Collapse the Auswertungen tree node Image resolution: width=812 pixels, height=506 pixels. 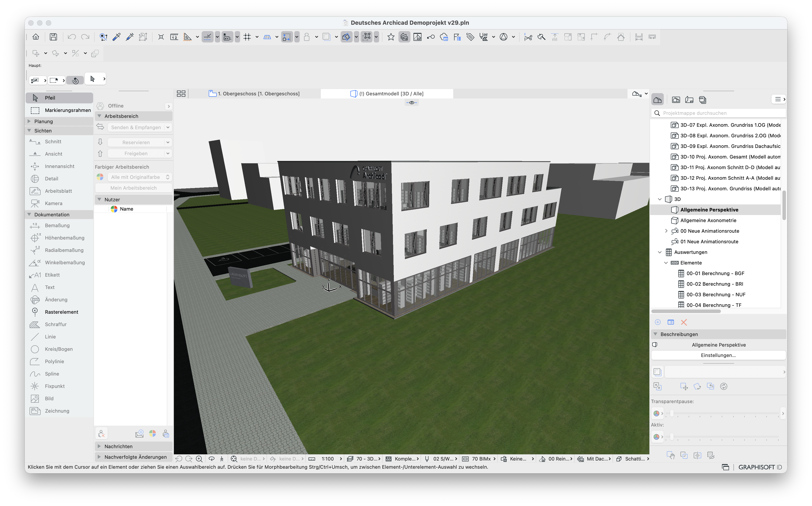660,252
